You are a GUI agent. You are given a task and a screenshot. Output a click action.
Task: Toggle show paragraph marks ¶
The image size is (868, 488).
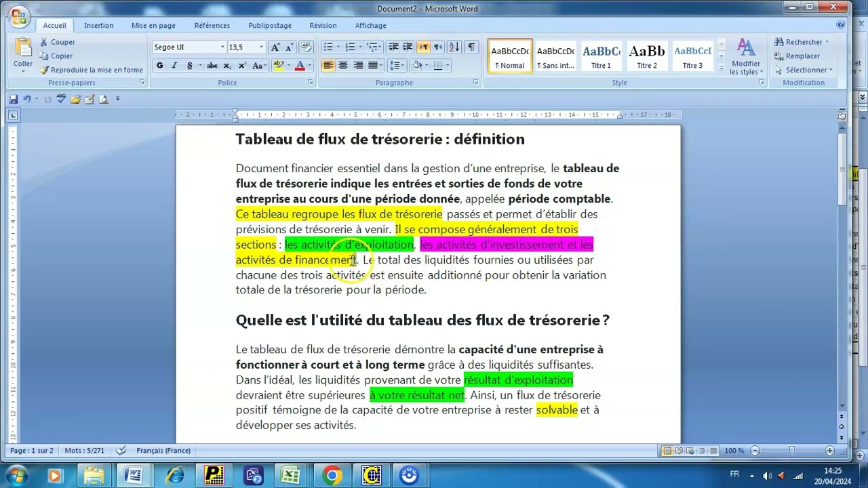(x=471, y=47)
